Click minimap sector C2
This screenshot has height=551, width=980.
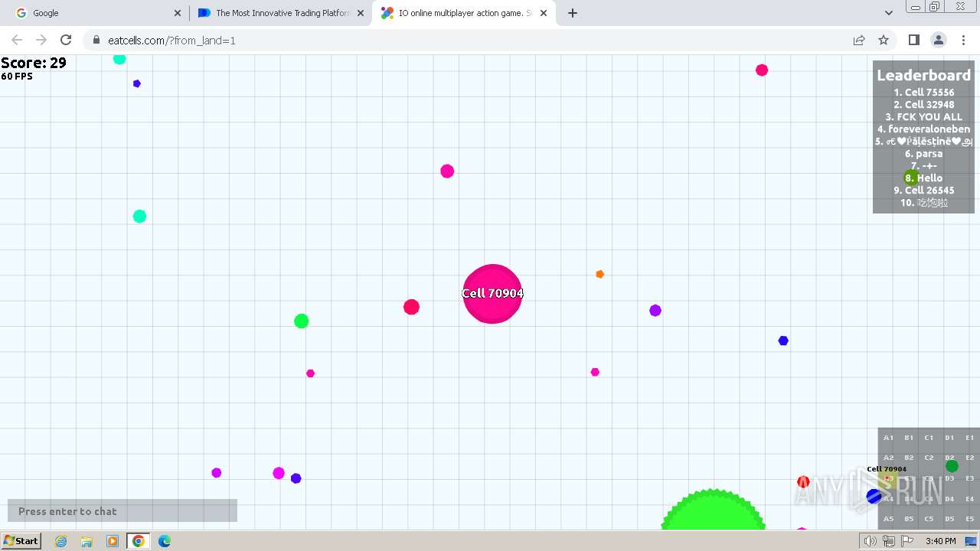point(929,458)
